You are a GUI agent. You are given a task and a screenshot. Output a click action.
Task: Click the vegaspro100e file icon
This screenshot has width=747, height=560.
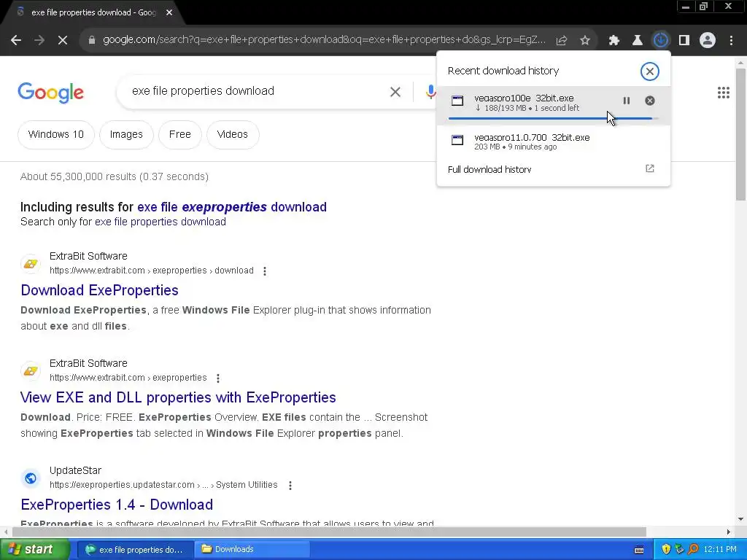(x=457, y=101)
